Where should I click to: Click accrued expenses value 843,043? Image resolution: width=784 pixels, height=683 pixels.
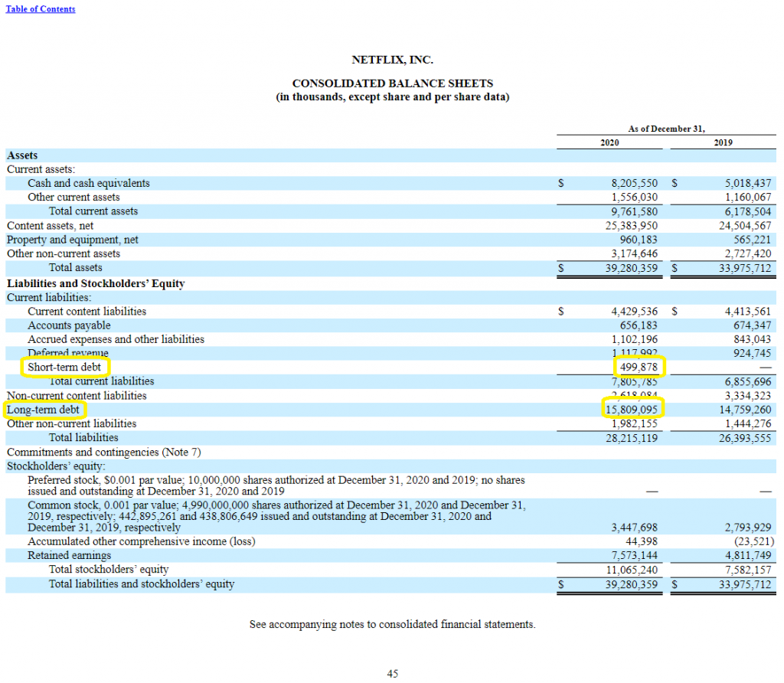[752, 340]
